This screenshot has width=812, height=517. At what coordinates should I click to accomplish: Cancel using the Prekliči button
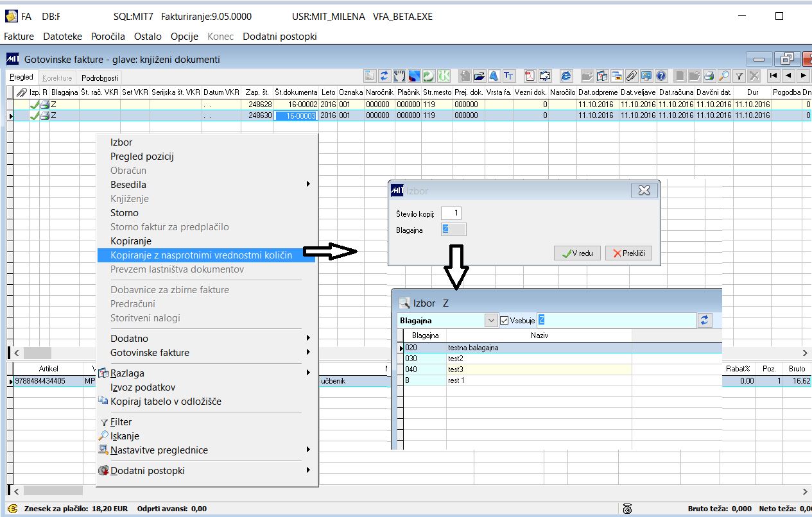(x=628, y=253)
